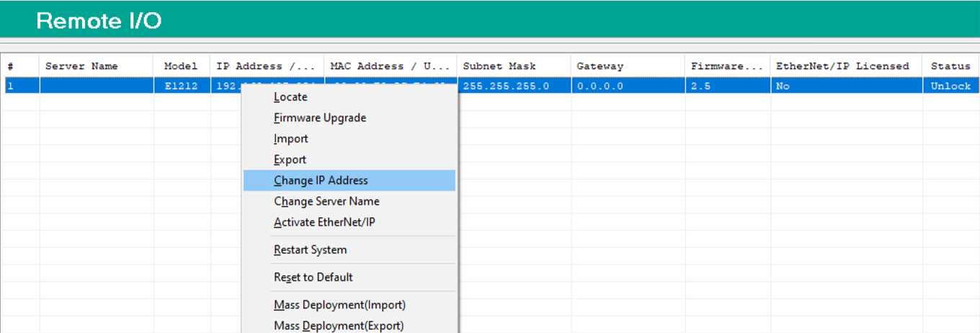This screenshot has width=980, height=333.
Task: Click Export in the context menu
Action: tap(290, 159)
